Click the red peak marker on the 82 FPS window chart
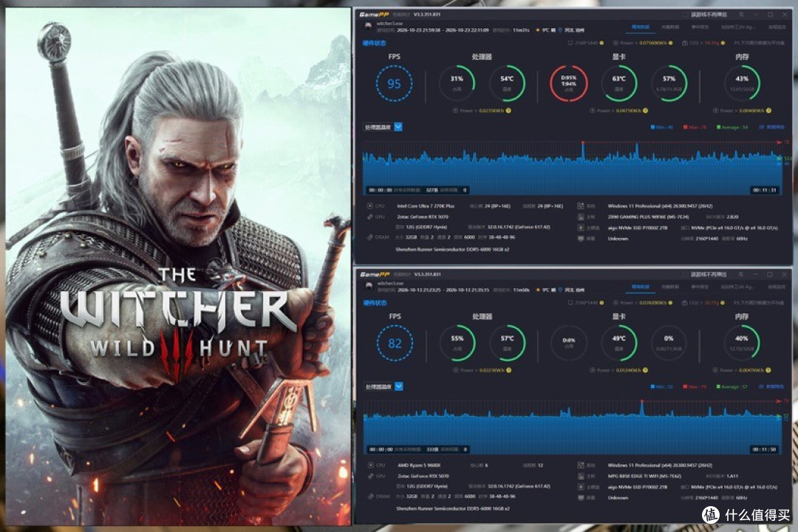Viewport: 798px width, 532px height. (x=642, y=401)
